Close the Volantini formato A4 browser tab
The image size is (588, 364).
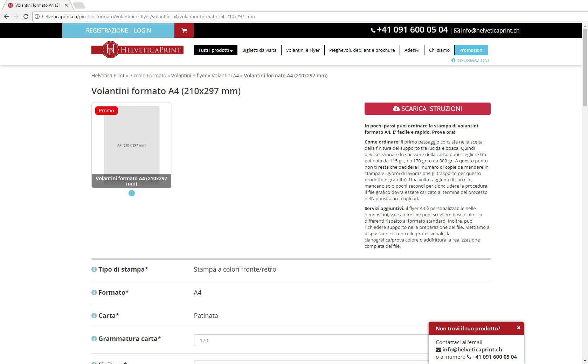click(66, 5)
